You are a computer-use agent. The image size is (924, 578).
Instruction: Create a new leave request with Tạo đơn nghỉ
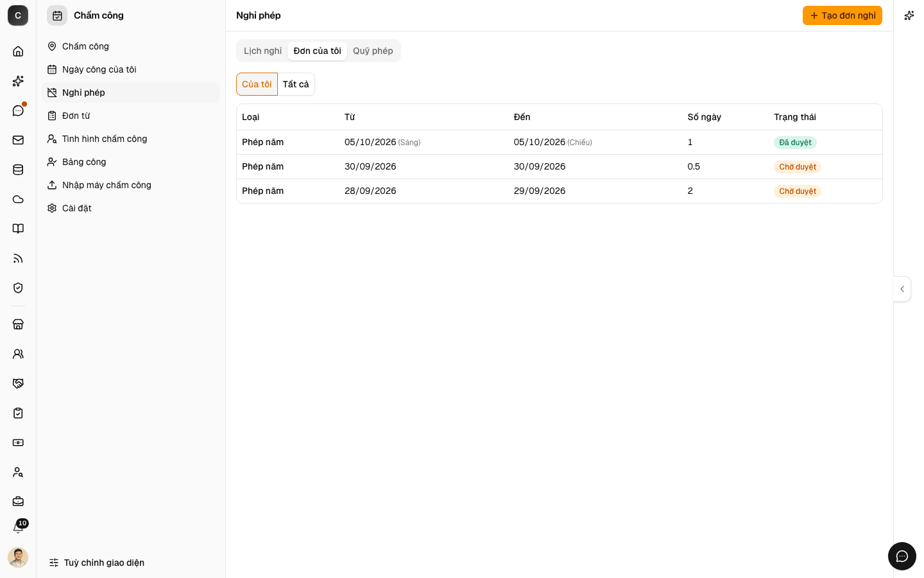click(x=843, y=15)
